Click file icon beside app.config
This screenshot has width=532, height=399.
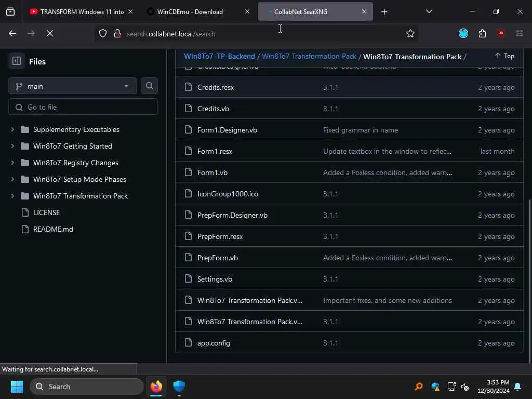coord(188,343)
